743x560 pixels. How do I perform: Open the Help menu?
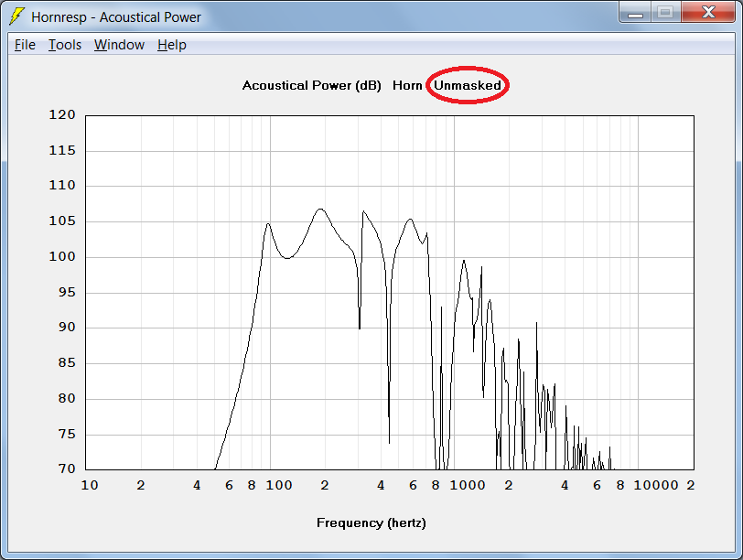click(x=171, y=45)
